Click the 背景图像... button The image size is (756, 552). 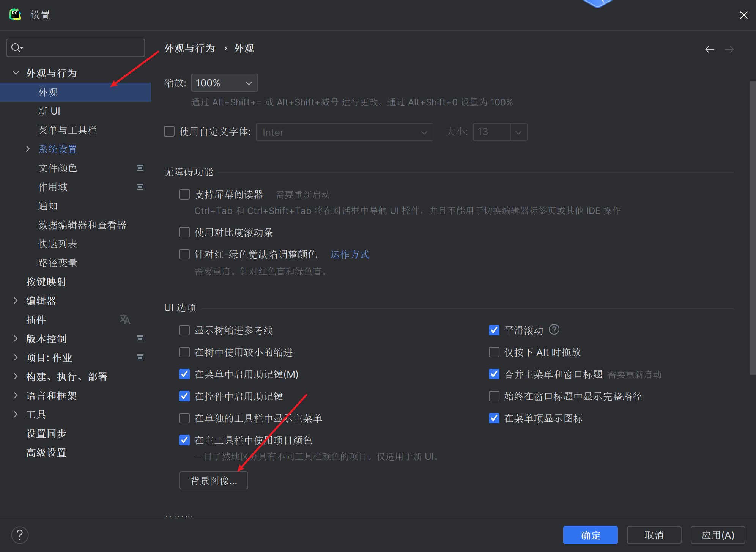[214, 481]
